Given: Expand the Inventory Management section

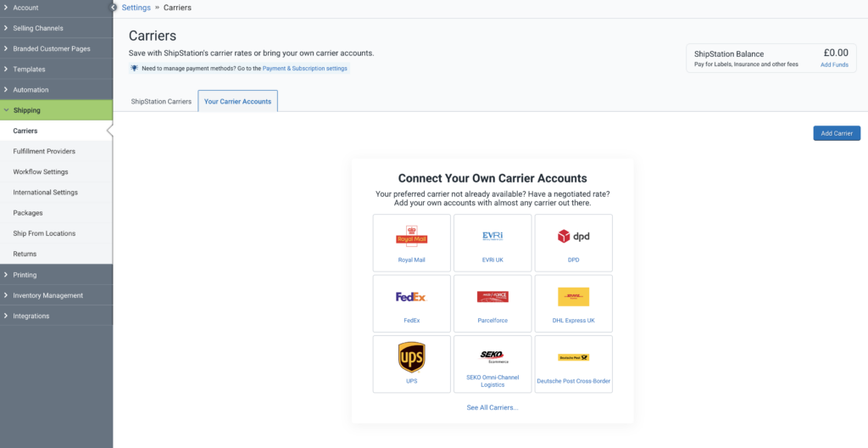Looking at the screenshot, I should (47, 295).
